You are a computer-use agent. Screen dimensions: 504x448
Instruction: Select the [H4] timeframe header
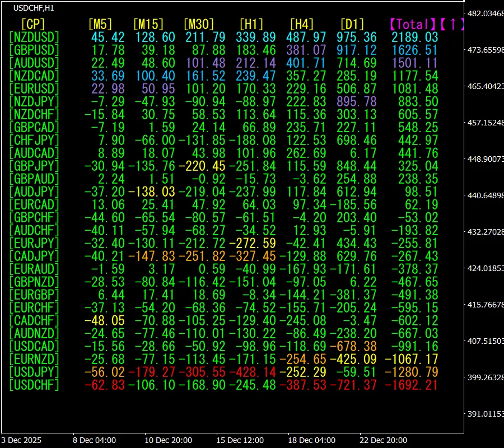(x=301, y=24)
